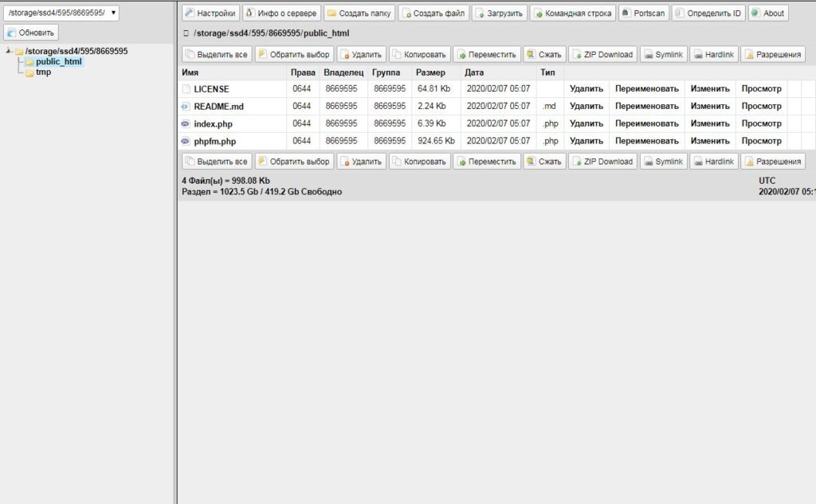Click Переименовать in the index.php row

click(x=647, y=123)
